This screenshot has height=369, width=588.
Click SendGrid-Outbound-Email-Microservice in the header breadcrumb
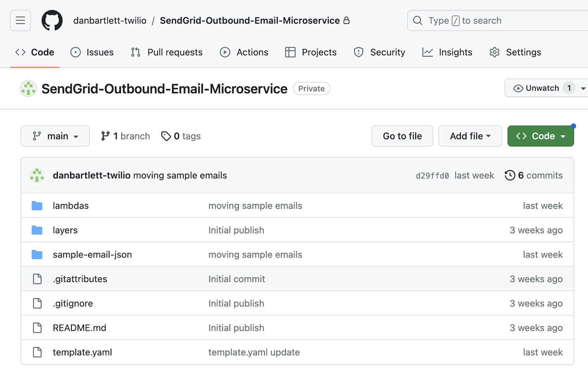[x=250, y=21]
